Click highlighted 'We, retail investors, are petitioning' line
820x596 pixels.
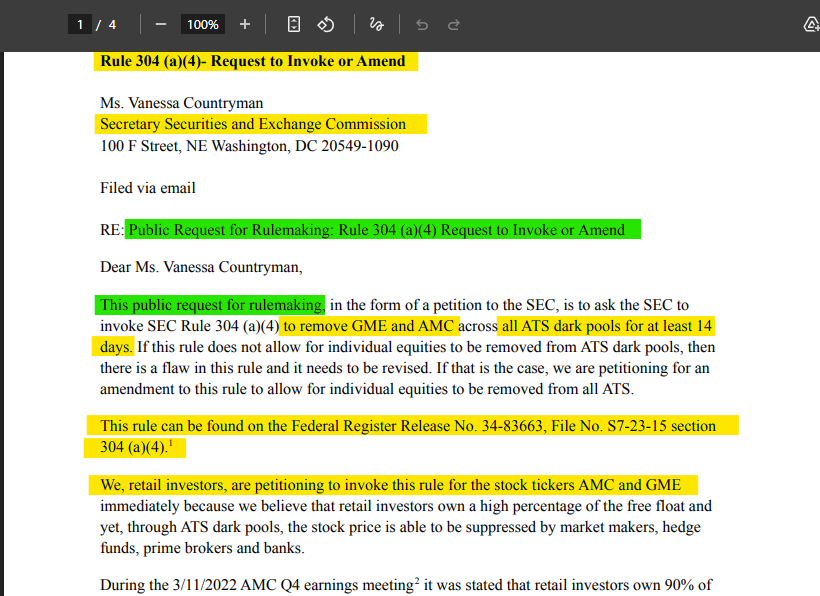click(391, 485)
